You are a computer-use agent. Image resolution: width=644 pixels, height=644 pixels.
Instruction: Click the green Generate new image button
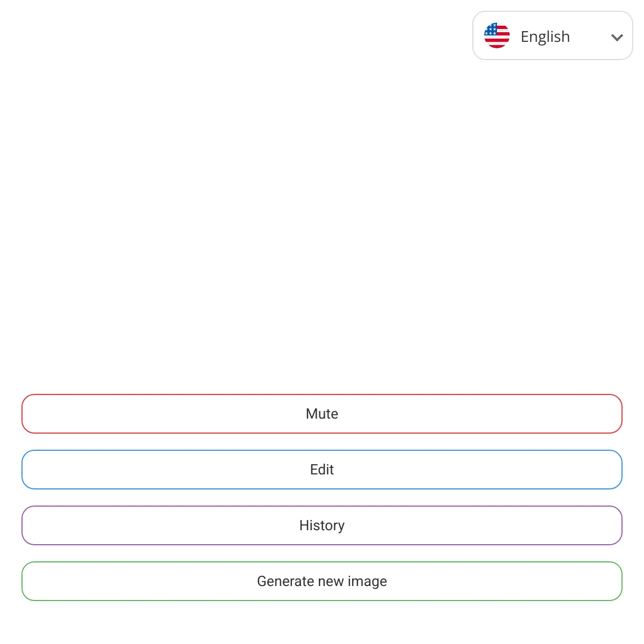(322, 581)
